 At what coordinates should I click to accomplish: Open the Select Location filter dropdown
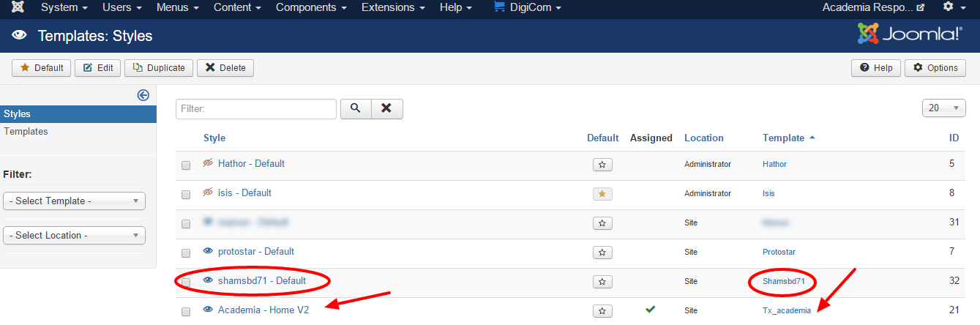pyautogui.click(x=75, y=236)
